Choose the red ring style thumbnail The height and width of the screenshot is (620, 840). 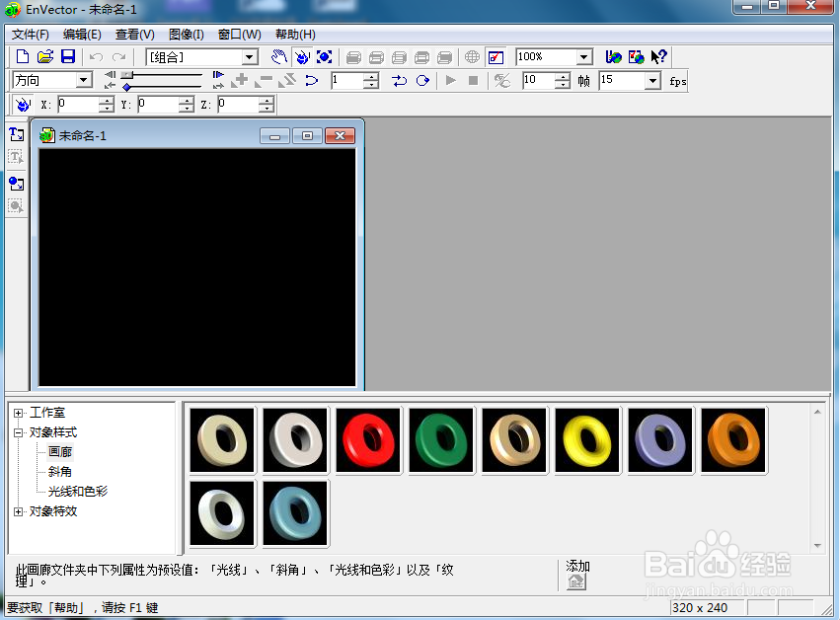[368, 440]
